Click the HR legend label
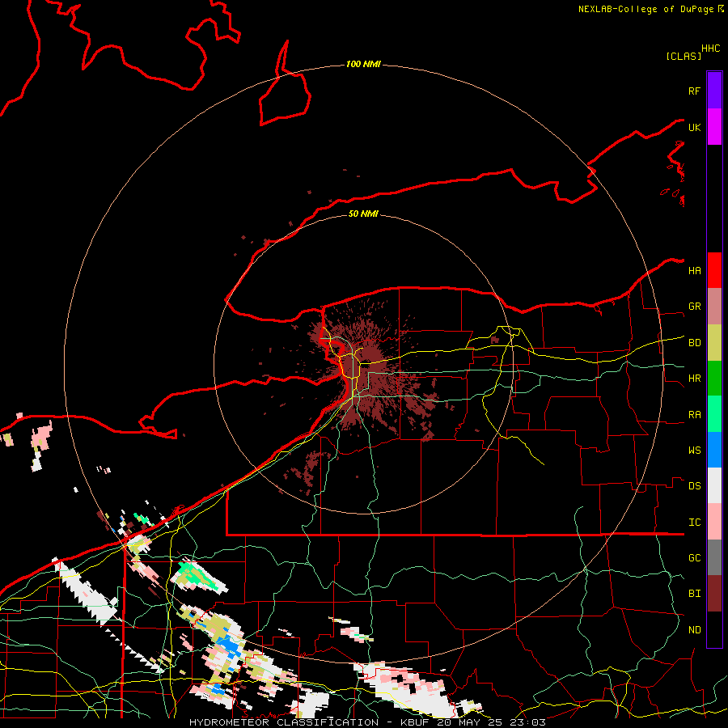The width and height of the screenshot is (728, 728). pos(694,379)
